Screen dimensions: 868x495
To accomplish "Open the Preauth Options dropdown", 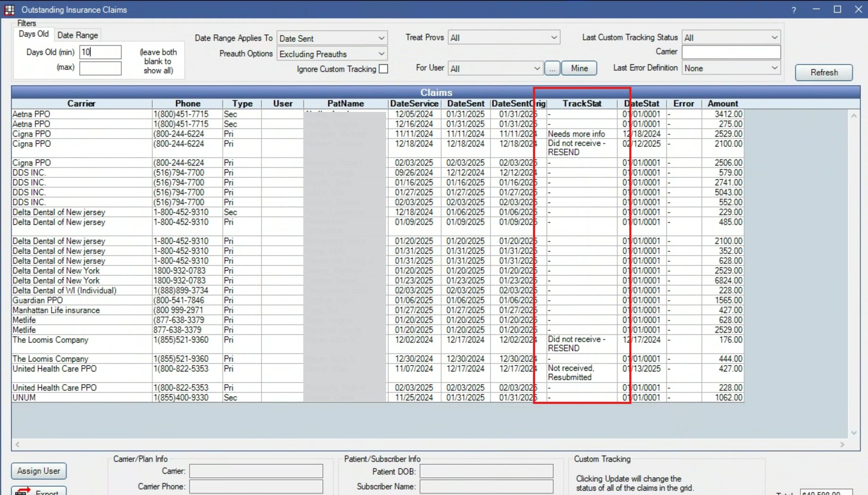I will click(x=332, y=54).
